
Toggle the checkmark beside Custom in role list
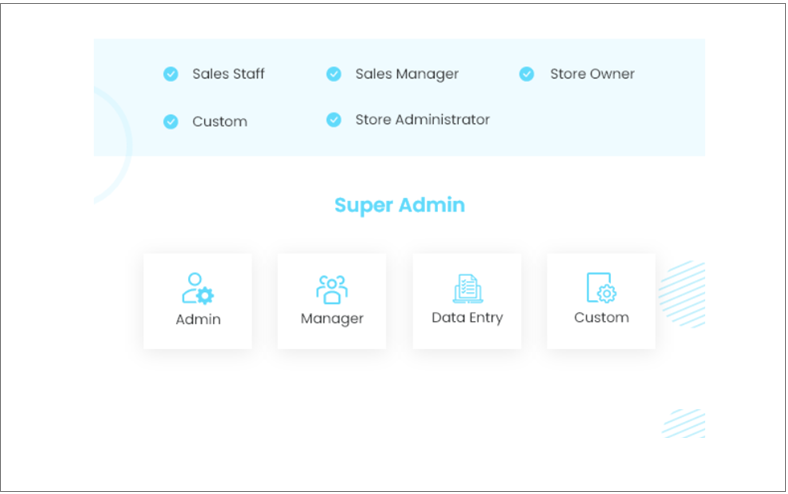(x=171, y=121)
